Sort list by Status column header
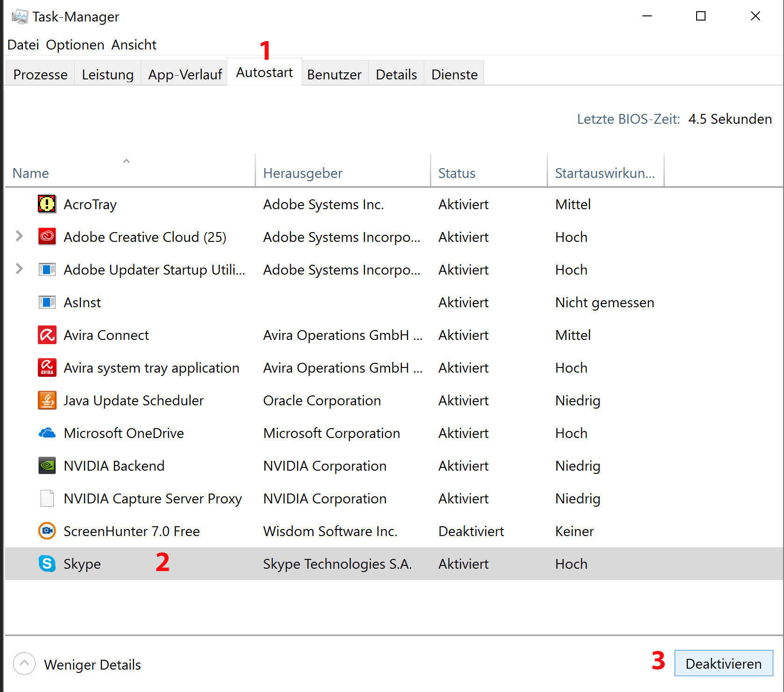This screenshot has width=784, height=692. coord(456,173)
